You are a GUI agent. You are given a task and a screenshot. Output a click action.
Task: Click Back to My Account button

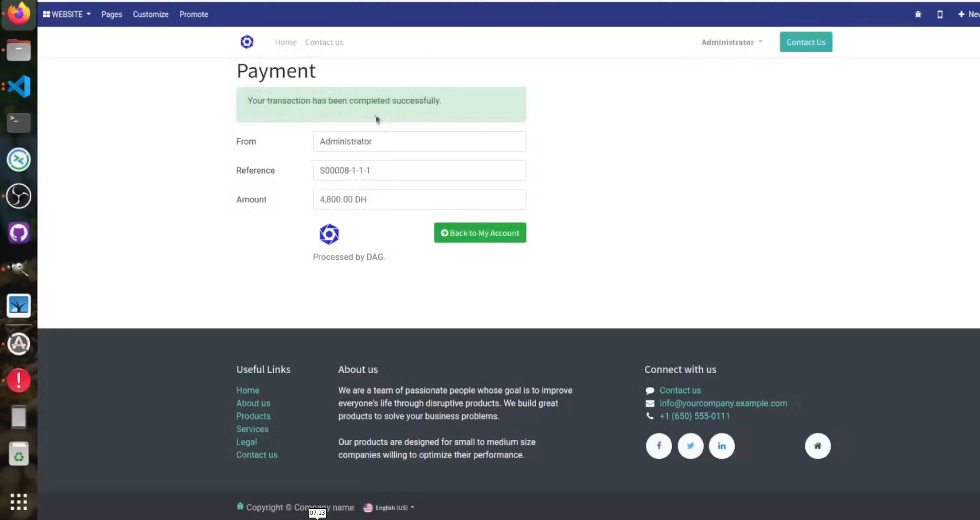(480, 233)
